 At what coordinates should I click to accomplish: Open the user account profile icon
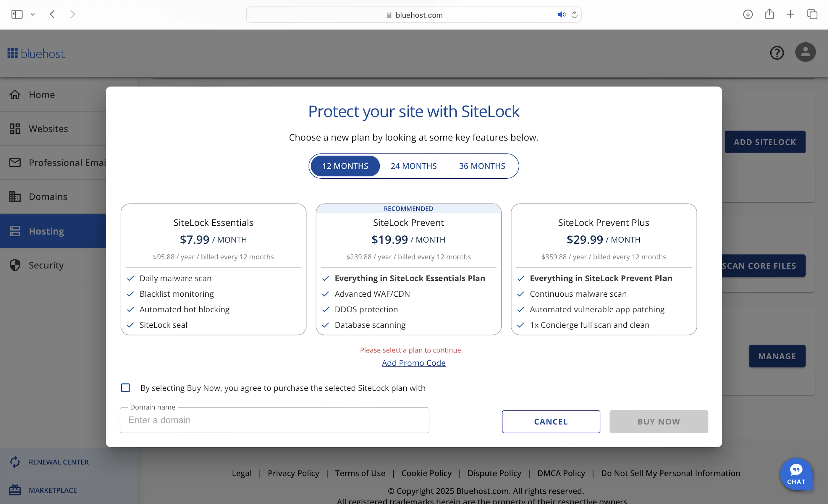click(805, 52)
